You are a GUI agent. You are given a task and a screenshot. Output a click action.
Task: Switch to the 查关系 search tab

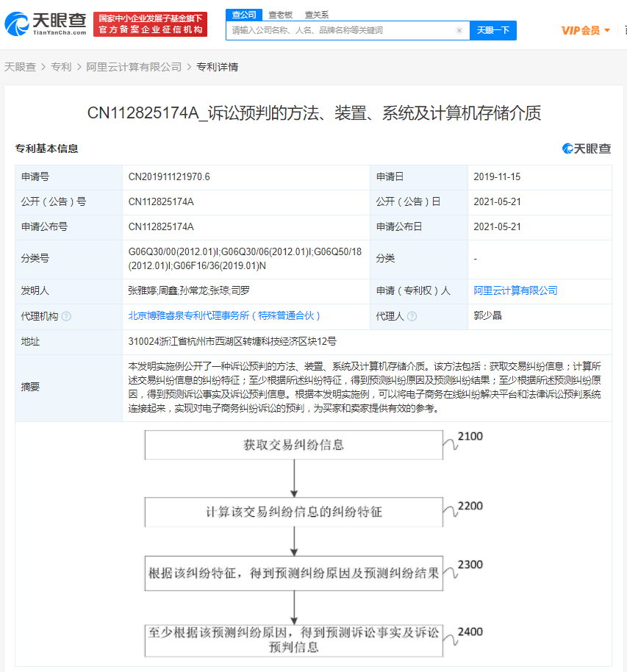click(317, 14)
